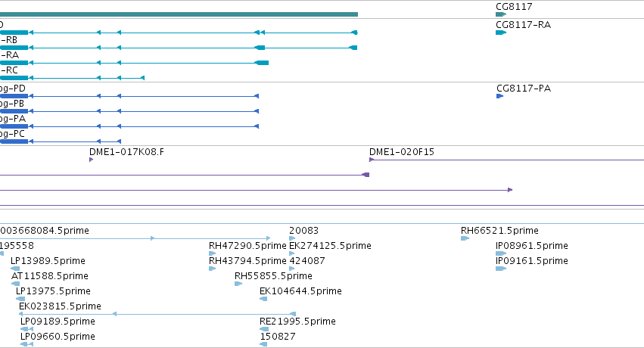Click the CG8117 gene arrow glyph

click(501, 14)
